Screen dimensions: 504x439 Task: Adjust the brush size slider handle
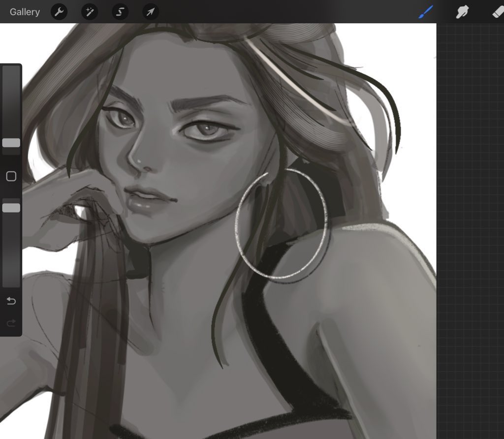(x=11, y=143)
